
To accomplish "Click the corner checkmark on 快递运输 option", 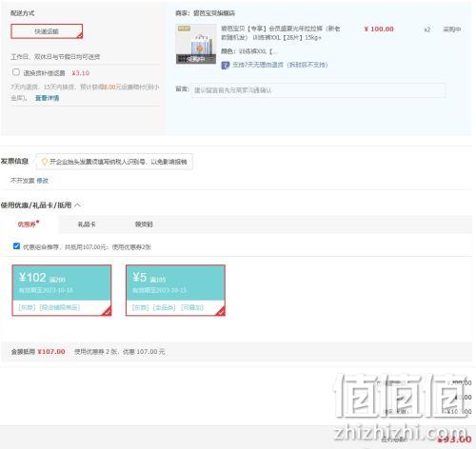I will pos(80,36).
